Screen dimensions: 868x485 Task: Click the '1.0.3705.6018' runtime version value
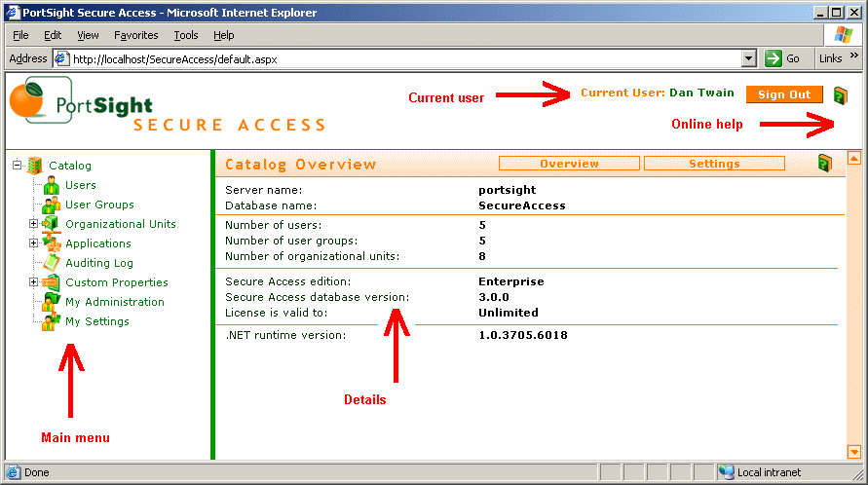tap(523, 335)
